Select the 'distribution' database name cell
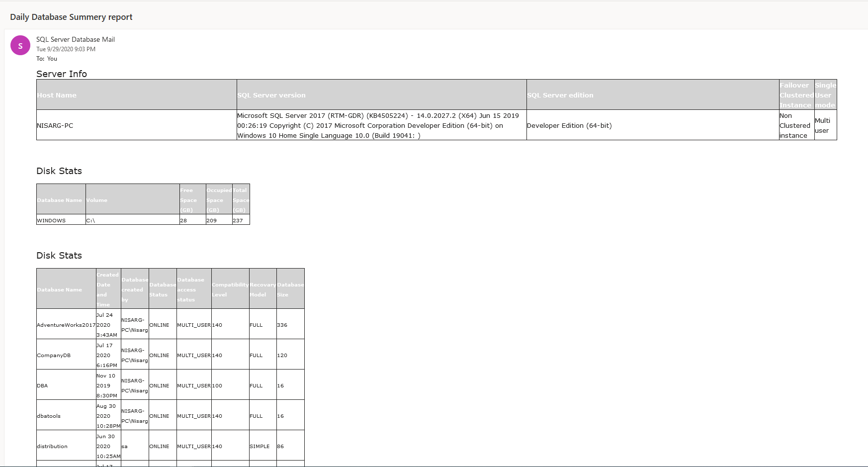 pos(66,446)
